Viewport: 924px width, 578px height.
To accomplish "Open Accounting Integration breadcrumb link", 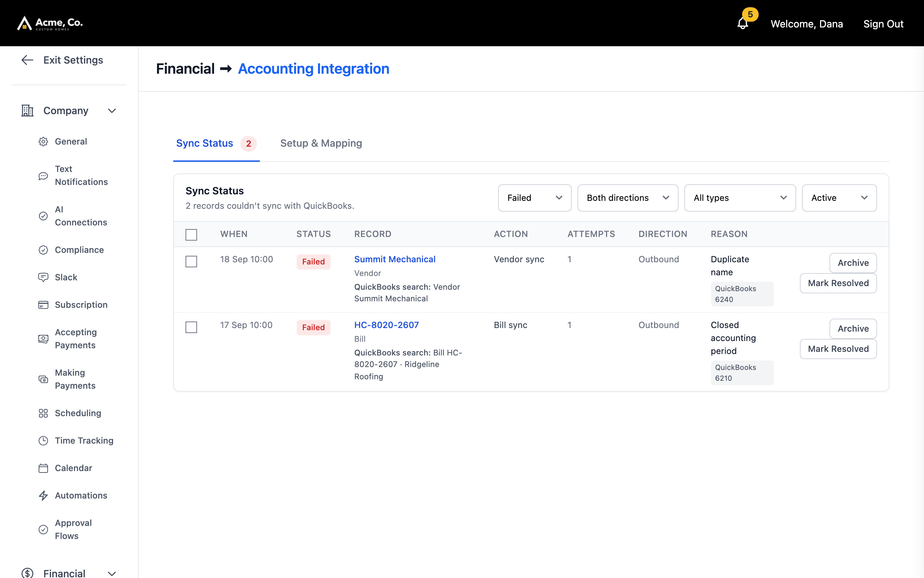I will [x=313, y=69].
